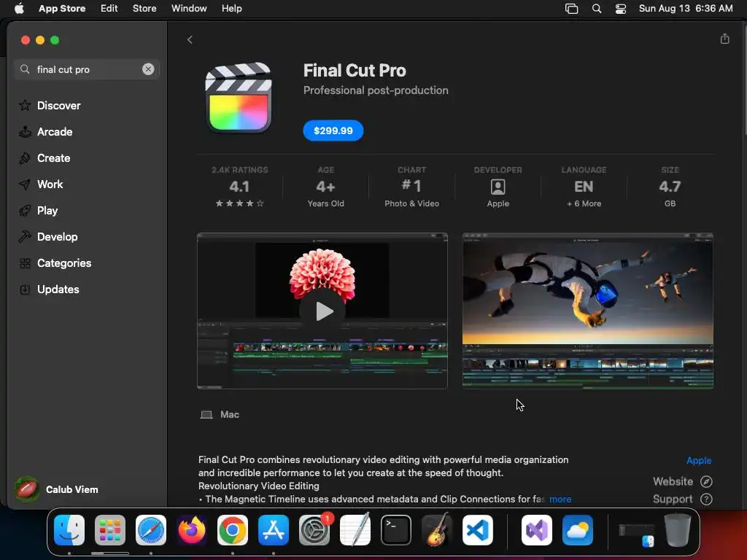Expand description with the more link
Image resolution: width=747 pixels, height=560 pixels.
[560, 499]
